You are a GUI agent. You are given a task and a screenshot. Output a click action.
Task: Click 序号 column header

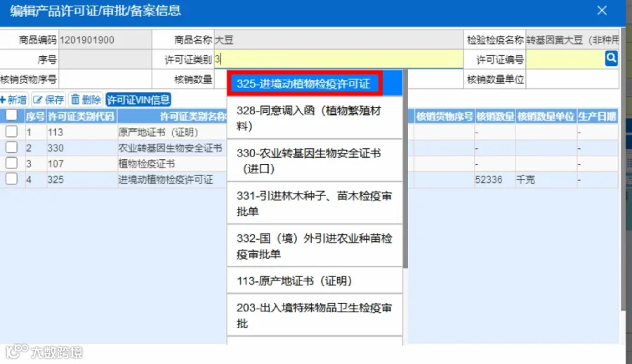[x=35, y=116]
